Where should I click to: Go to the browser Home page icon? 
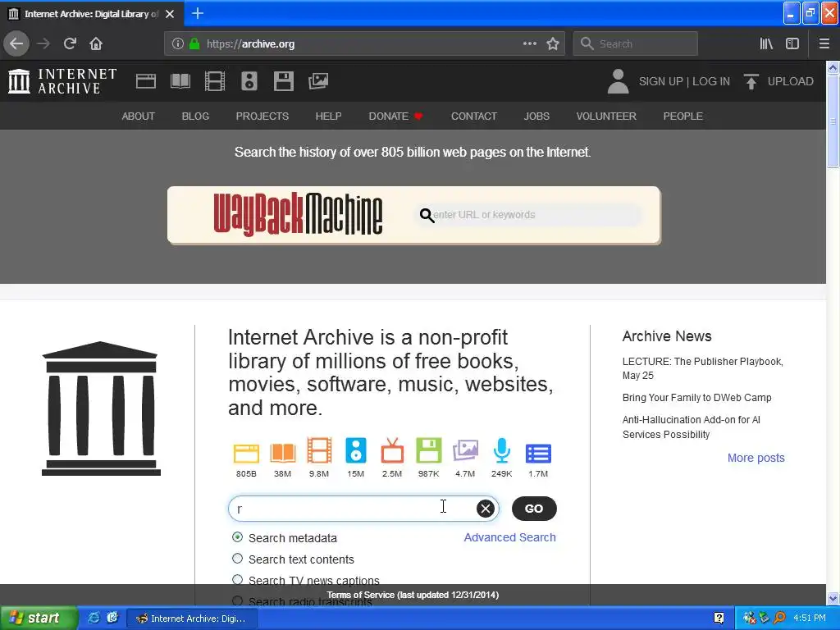(x=96, y=44)
